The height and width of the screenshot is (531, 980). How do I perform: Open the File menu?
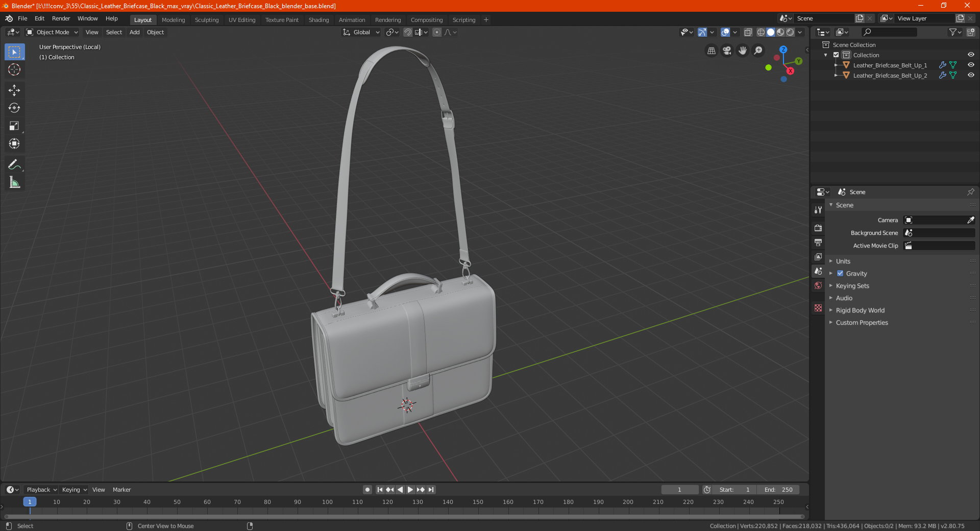(22, 18)
